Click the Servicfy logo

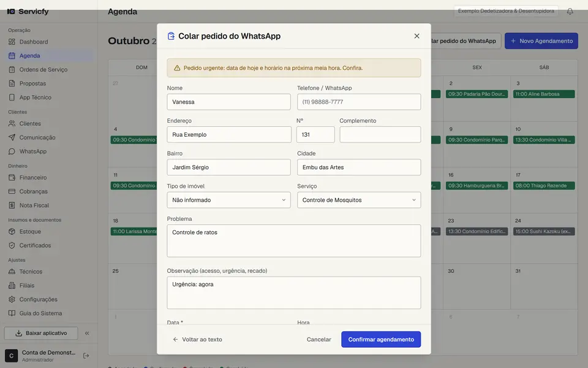point(28,11)
